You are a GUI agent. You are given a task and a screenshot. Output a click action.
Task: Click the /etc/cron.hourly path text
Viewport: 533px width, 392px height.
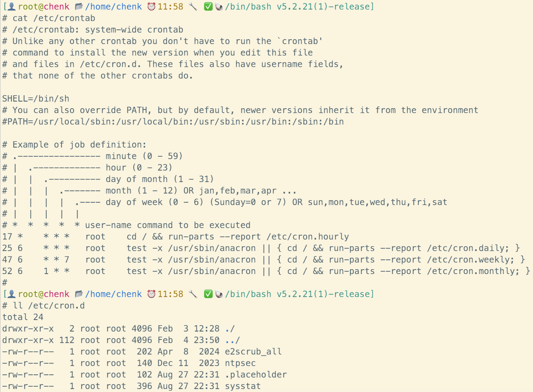pos(307,237)
